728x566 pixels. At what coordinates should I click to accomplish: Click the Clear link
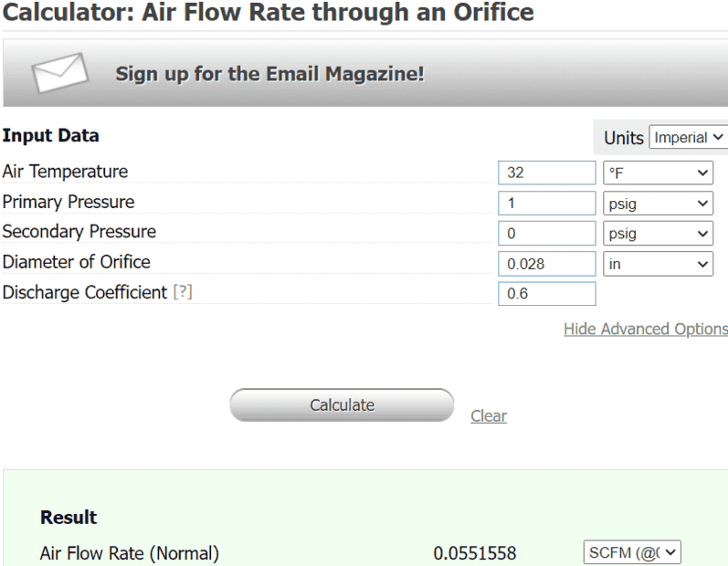point(489,416)
